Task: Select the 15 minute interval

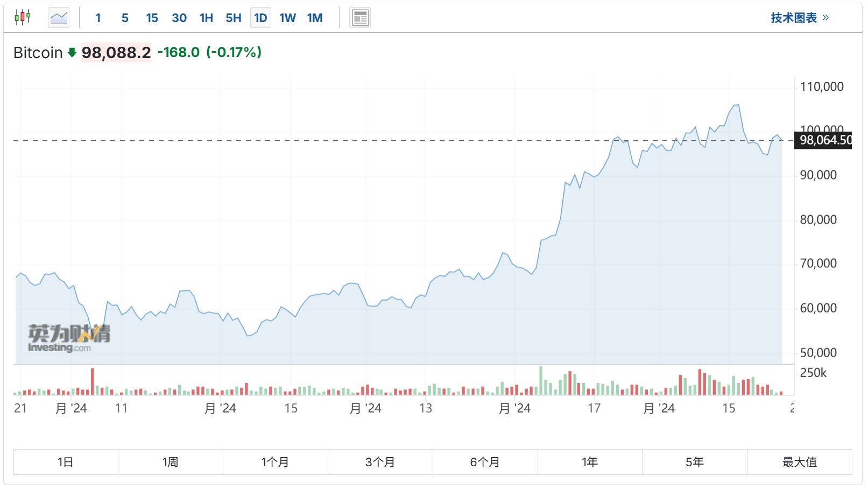Action: pos(152,18)
